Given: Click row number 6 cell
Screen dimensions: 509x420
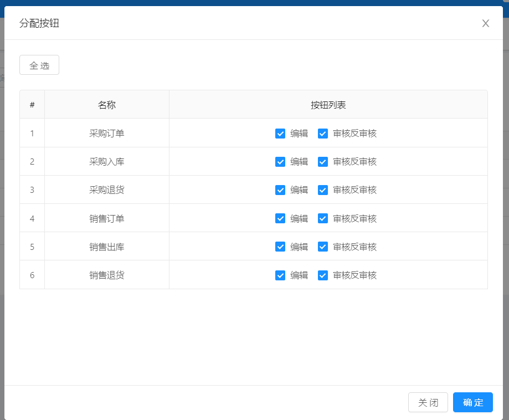Looking at the screenshot, I should pyautogui.click(x=32, y=275).
